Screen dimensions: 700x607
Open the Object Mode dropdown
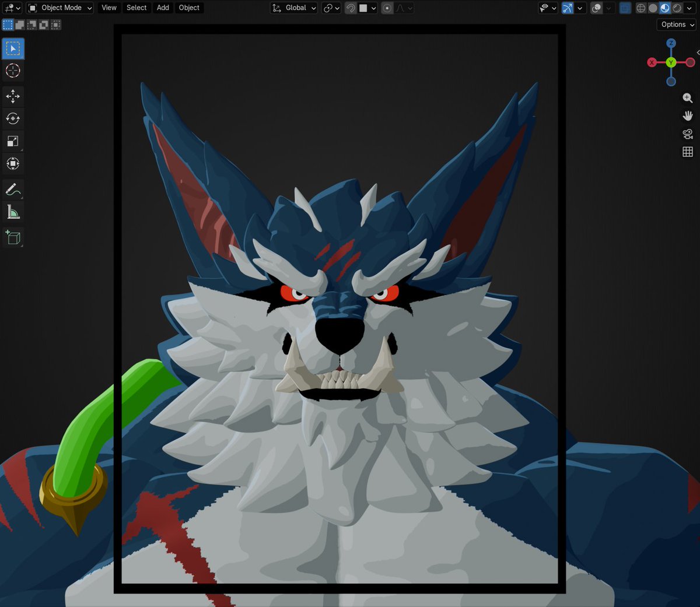pyautogui.click(x=60, y=8)
